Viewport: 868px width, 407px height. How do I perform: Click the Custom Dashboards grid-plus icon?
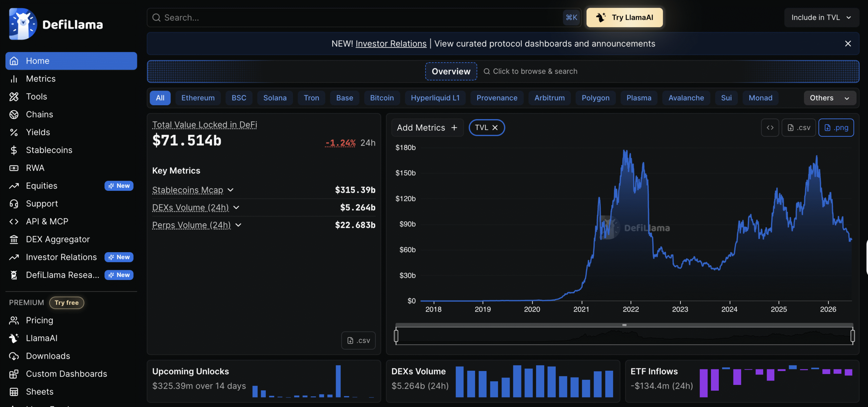[14, 374]
